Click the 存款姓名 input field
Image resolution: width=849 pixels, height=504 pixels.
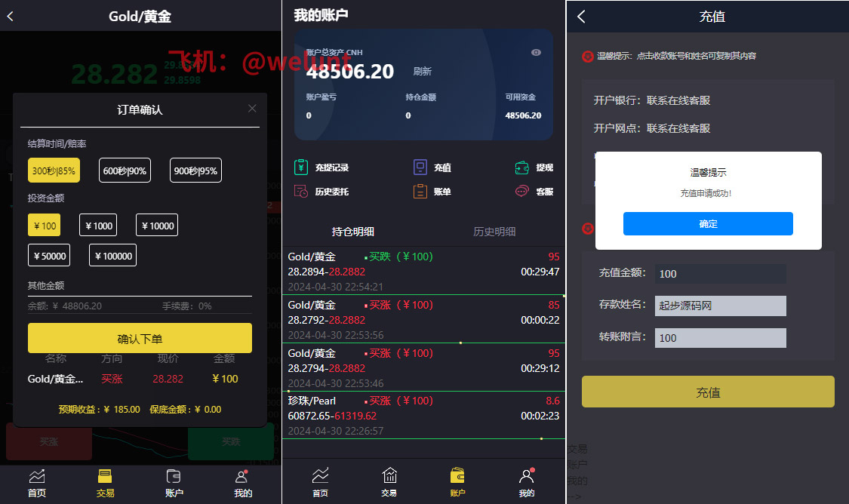click(x=720, y=306)
